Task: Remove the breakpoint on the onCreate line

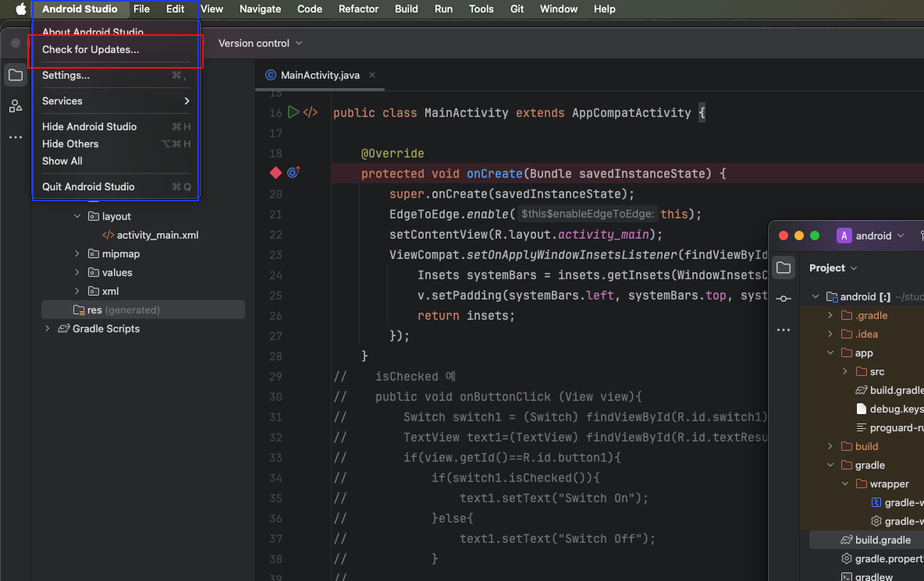Action: click(275, 172)
